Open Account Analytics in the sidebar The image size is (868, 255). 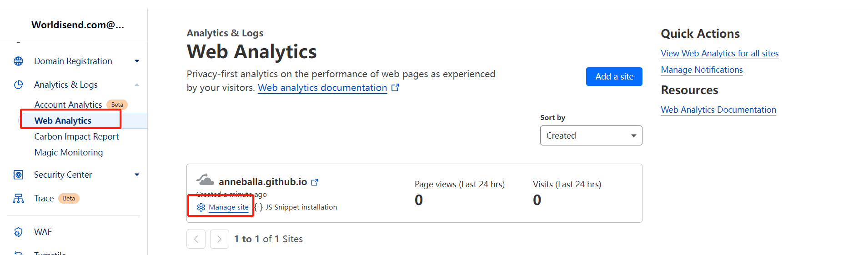tap(68, 105)
